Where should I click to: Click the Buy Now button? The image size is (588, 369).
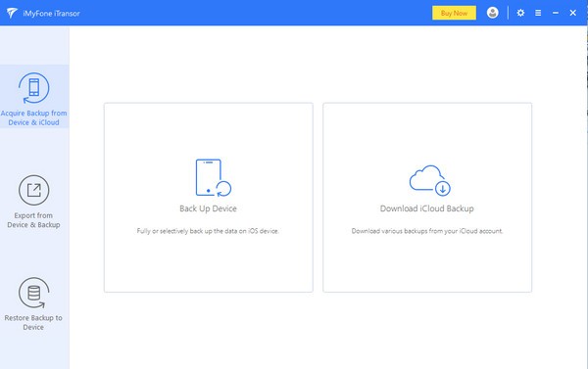[x=454, y=13]
